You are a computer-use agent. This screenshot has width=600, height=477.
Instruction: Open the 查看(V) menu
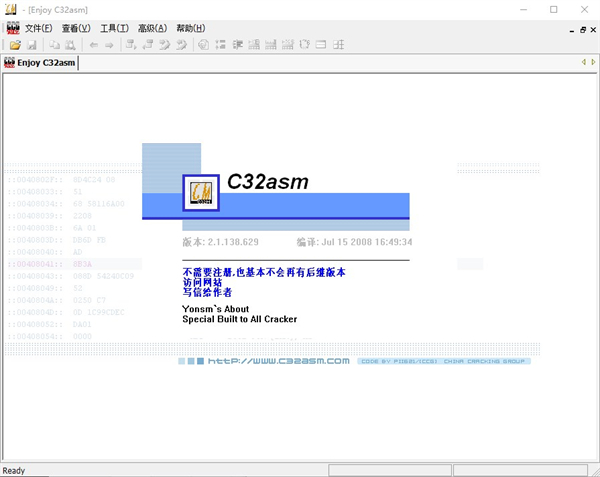[76, 28]
